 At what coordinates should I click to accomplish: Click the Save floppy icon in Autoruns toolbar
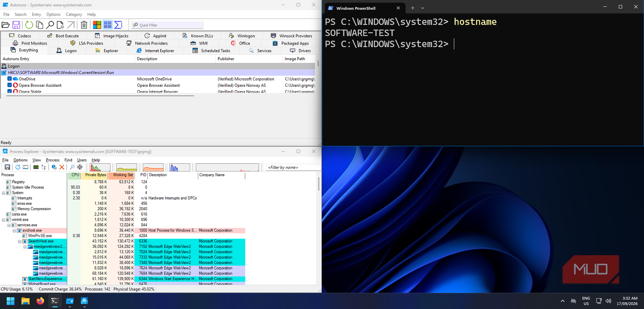16,25
